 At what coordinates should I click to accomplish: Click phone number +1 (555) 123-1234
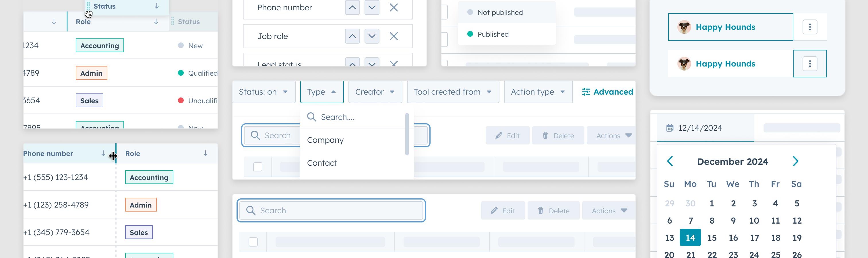(56, 177)
